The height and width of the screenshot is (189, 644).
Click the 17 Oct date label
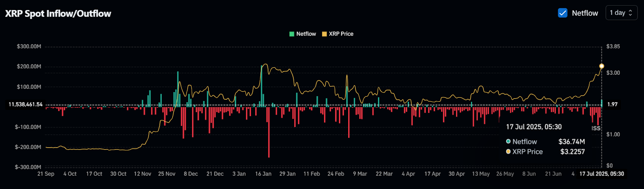pos(94,174)
